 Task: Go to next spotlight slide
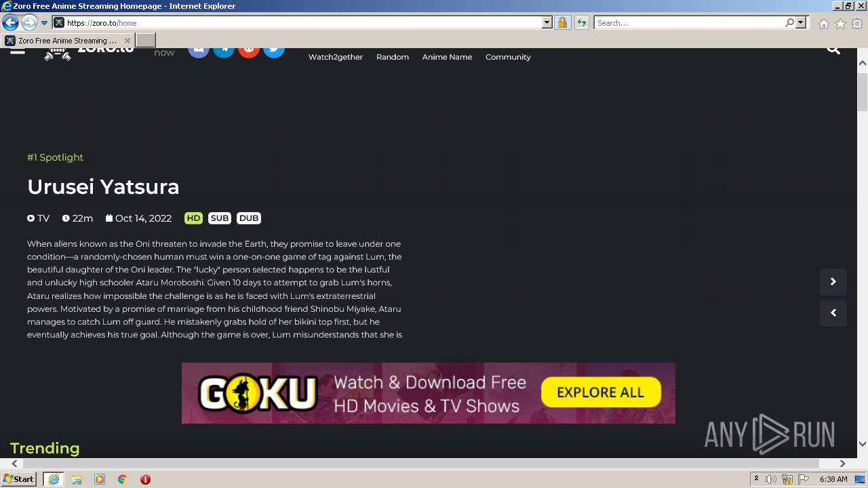tap(833, 282)
